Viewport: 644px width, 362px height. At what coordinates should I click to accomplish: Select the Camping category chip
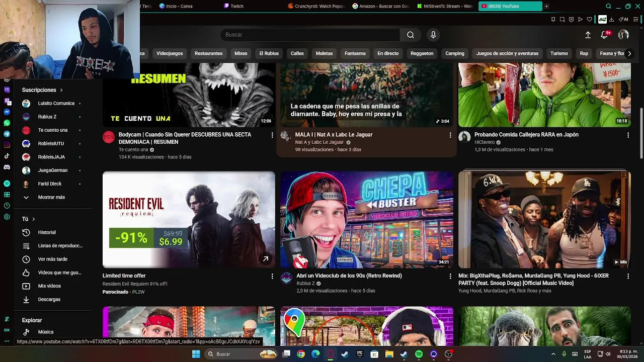[x=455, y=53]
